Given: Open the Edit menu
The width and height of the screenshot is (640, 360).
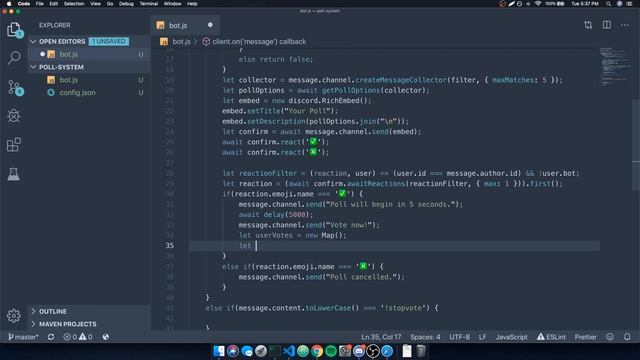Looking at the screenshot, I should click(53, 4).
